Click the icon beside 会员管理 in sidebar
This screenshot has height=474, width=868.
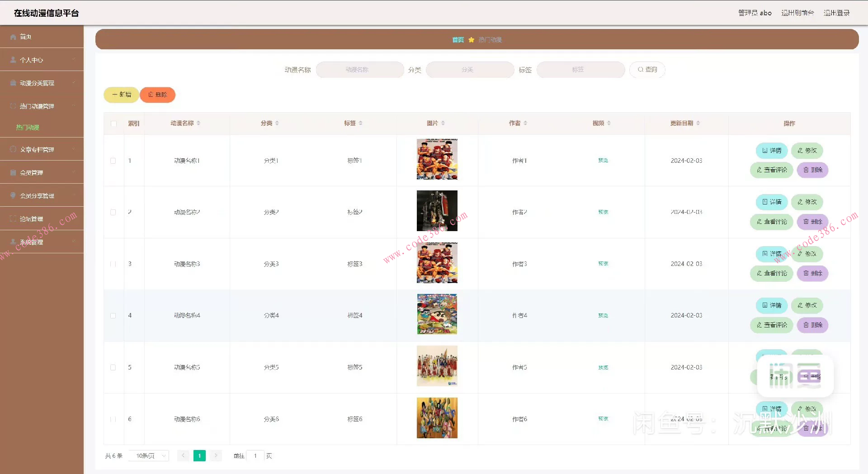coord(13,172)
